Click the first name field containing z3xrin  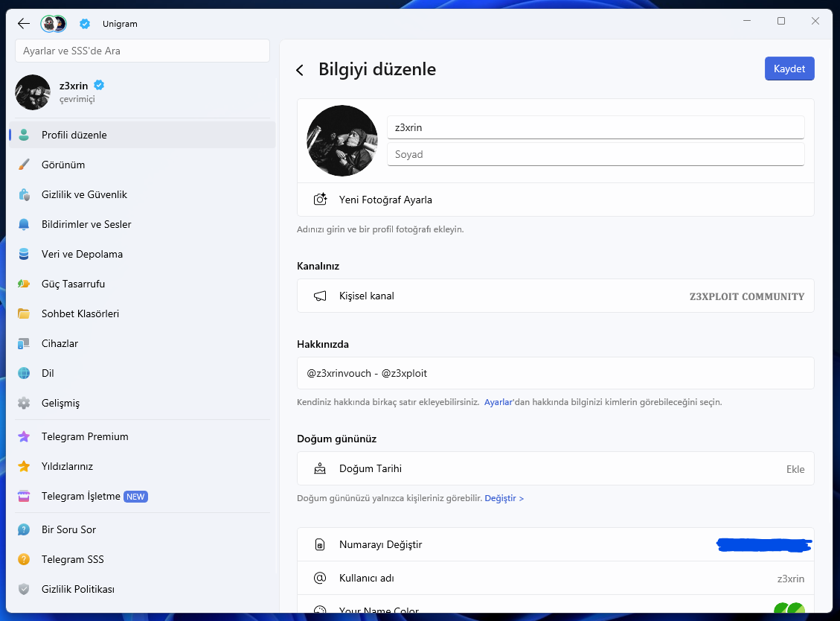596,127
